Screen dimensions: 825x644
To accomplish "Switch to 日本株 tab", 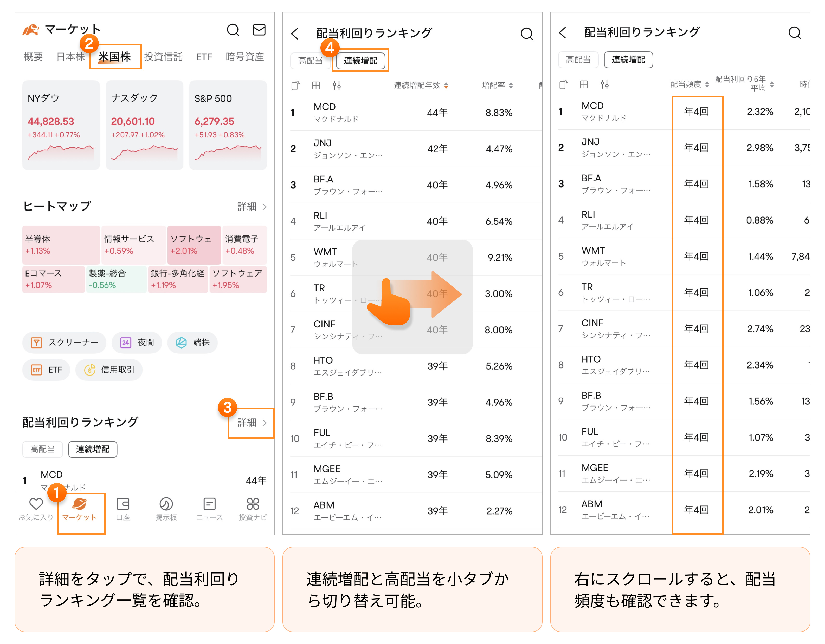I will point(71,57).
